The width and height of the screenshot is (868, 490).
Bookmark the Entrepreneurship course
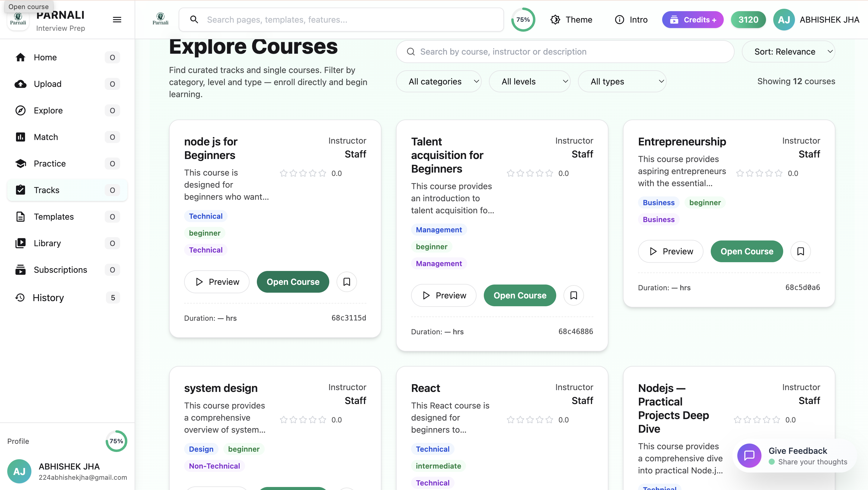801,251
